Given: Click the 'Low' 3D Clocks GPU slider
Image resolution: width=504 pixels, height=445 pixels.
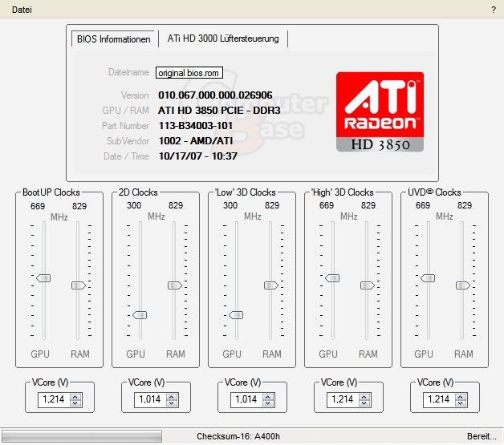Looking at the screenshot, I should (x=236, y=315).
